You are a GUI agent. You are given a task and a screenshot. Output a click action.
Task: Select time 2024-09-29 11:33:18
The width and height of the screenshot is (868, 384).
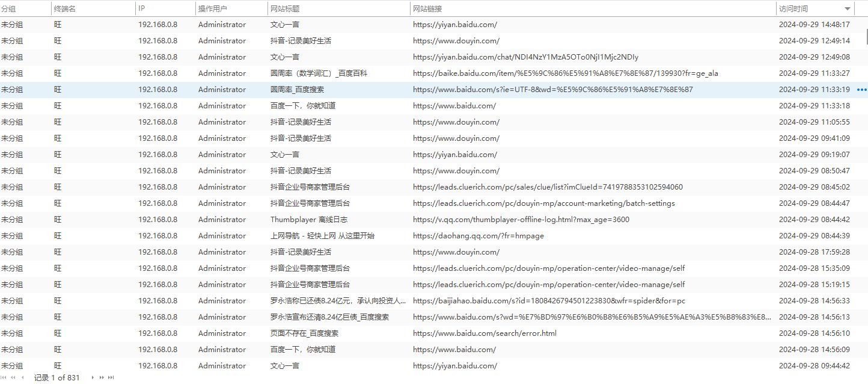815,106
